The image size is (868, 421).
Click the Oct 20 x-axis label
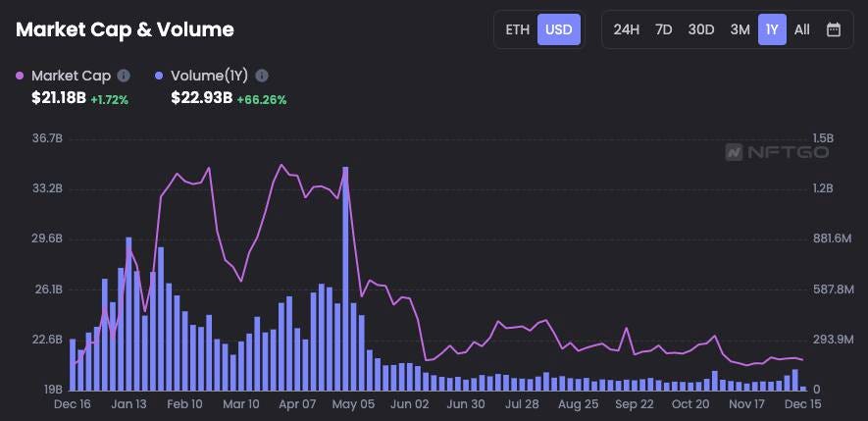coord(690,404)
